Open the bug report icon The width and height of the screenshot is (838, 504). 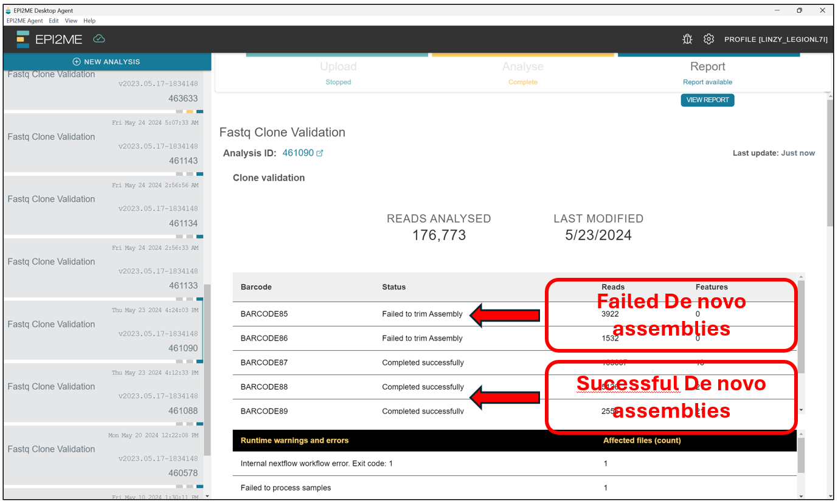687,39
